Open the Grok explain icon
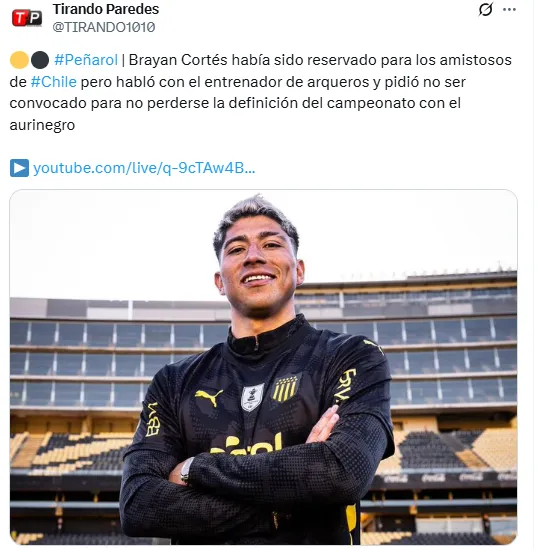The image size is (537, 549). [x=487, y=9]
